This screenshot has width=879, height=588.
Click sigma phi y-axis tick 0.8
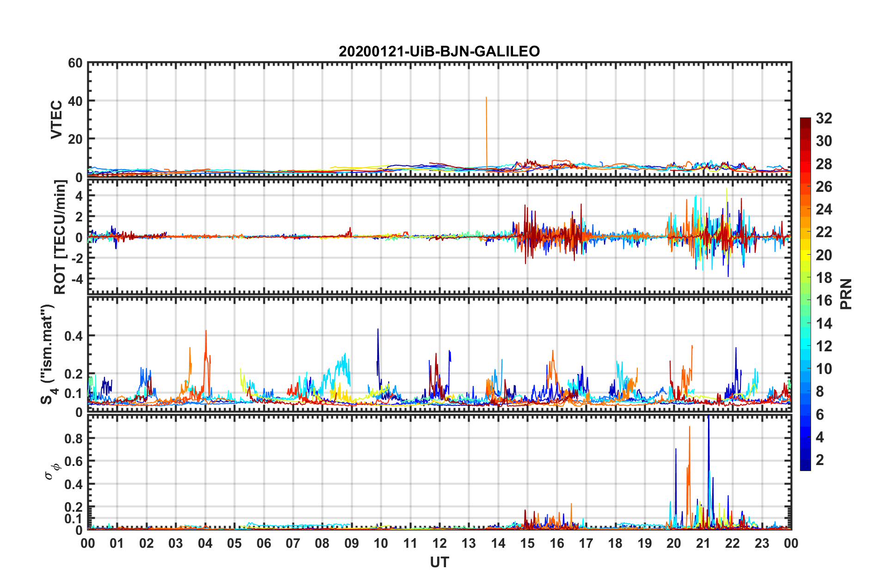pyautogui.click(x=74, y=438)
